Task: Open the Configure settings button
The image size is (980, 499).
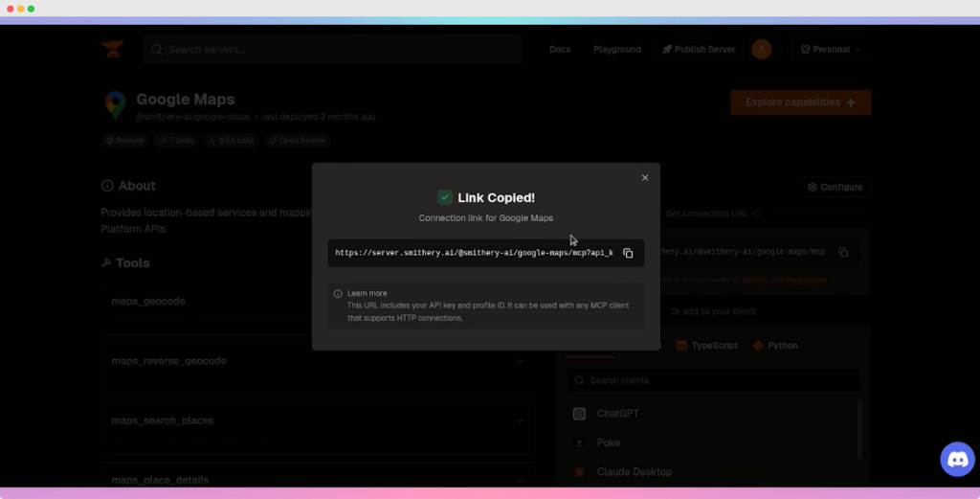Action: tap(835, 187)
